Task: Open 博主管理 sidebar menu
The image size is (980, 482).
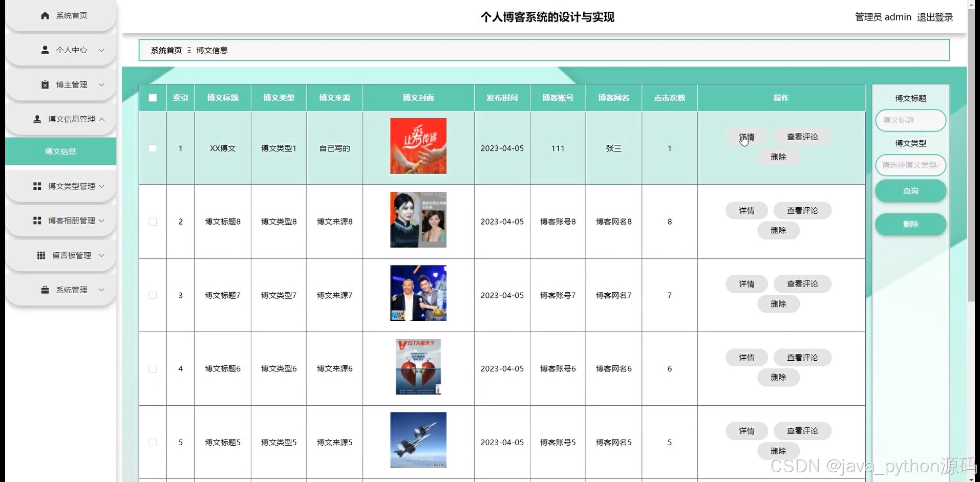Action: [61, 84]
